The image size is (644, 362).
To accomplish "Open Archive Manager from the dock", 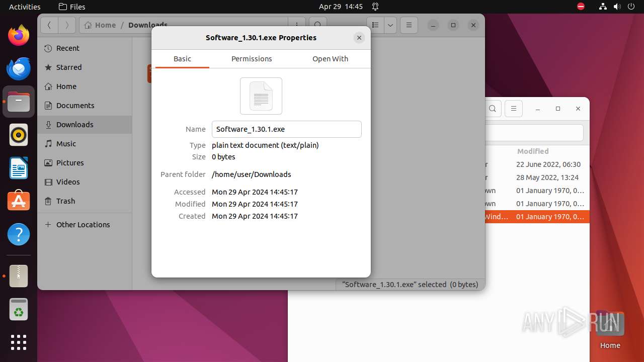I will (x=19, y=276).
